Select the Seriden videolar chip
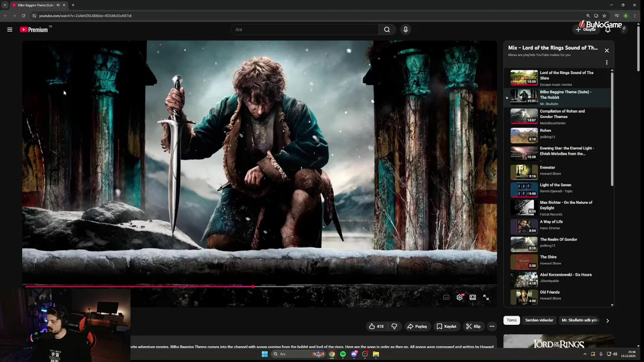Image resolution: width=644 pixels, height=362 pixels. click(539, 320)
